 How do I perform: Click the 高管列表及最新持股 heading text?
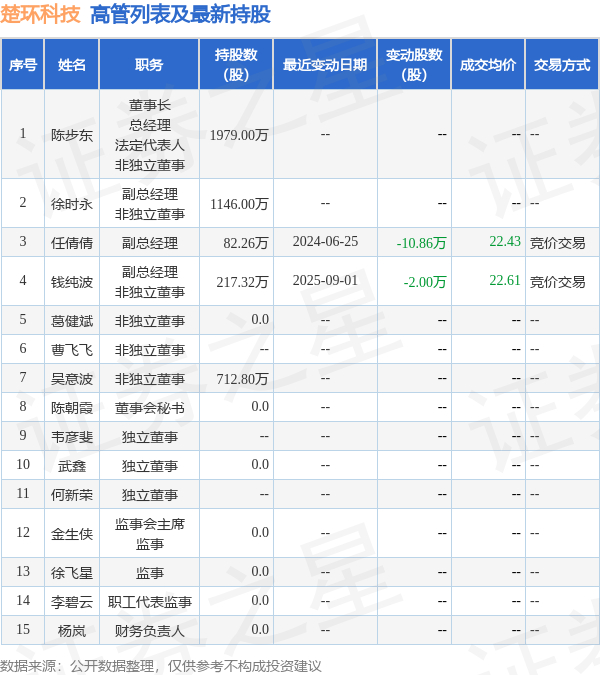pyautogui.click(x=180, y=14)
